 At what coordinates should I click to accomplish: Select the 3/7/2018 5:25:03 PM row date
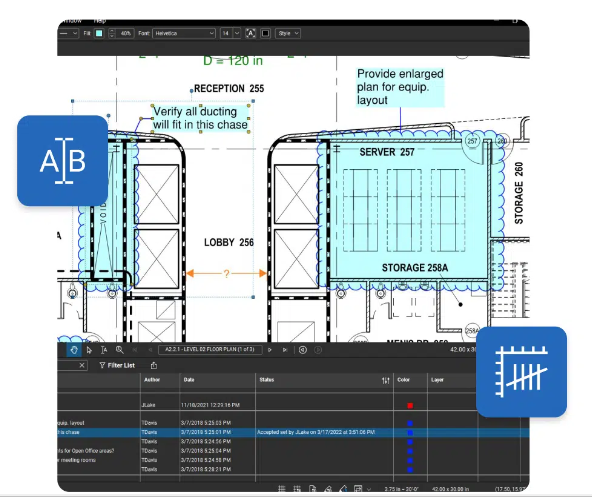(x=206, y=423)
